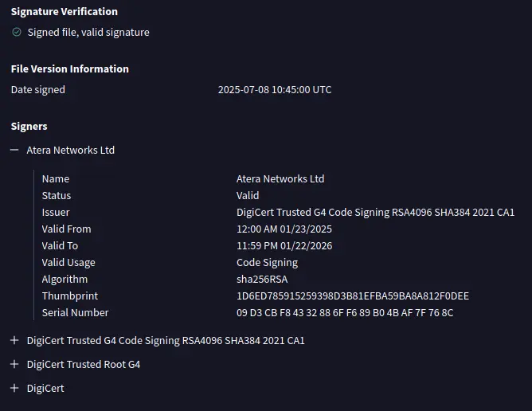Click the Code Signing usage value
Image resolution: width=532 pixels, height=411 pixels.
pyautogui.click(x=267, y=263)
